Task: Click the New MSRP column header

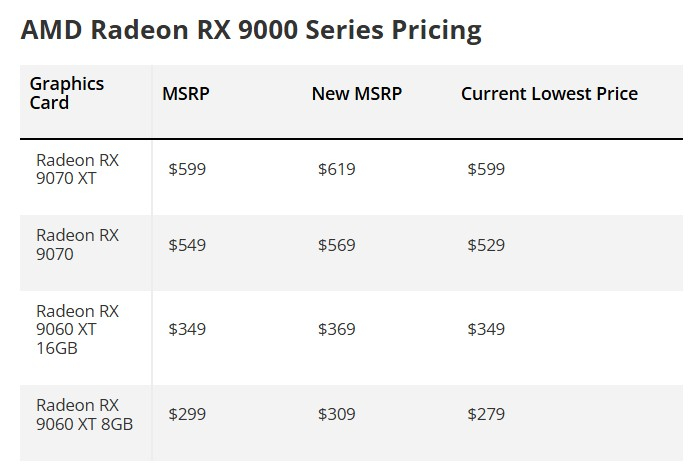Action: click(x=357, y=94)
